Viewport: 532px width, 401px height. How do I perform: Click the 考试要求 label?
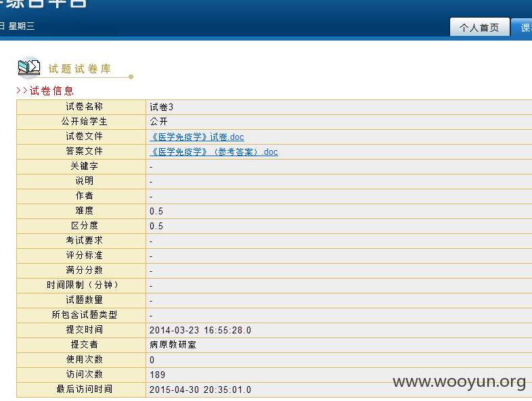(x=84, y=240)
